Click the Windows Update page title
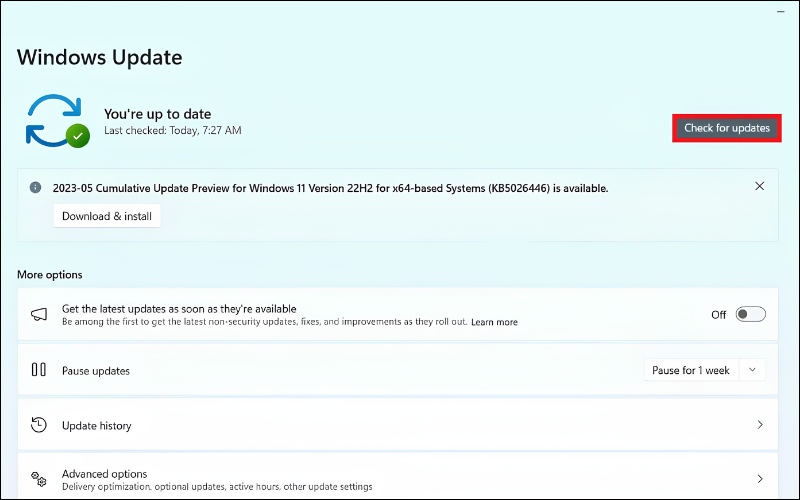The image size is (800, 500). (x=99, y=57)
